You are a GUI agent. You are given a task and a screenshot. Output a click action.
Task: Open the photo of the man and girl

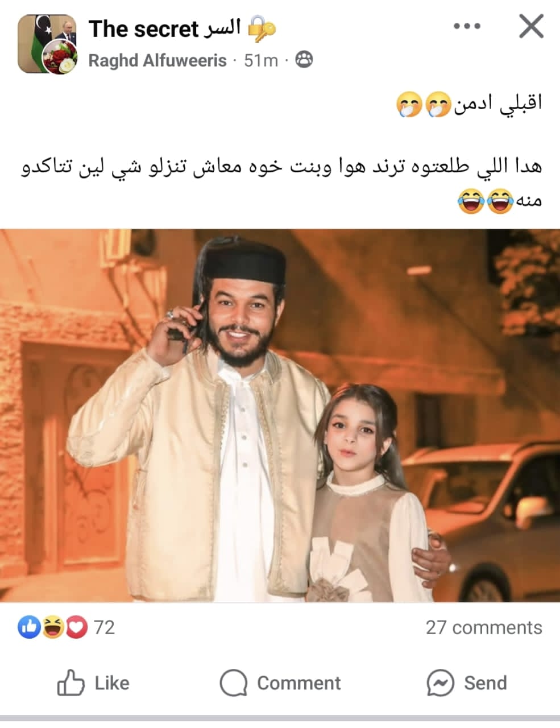click(280, 415)
